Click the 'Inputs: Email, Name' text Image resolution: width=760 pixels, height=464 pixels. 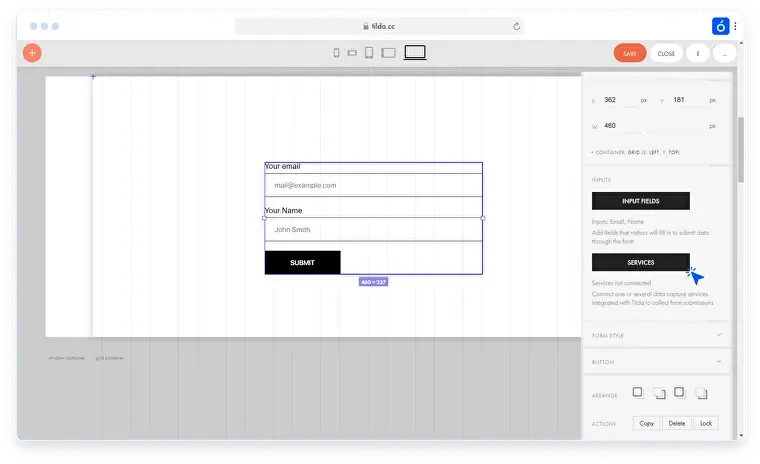click(618, 222)
